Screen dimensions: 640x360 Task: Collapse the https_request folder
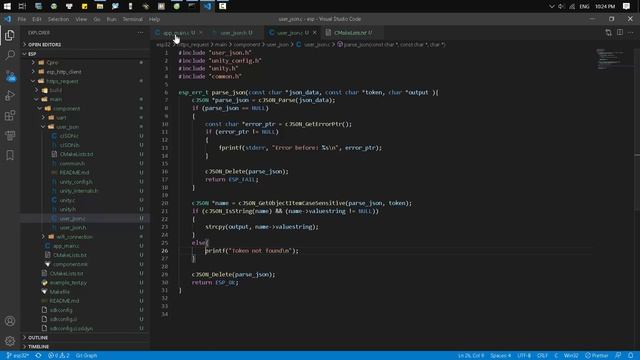click(x=62, y=81)
